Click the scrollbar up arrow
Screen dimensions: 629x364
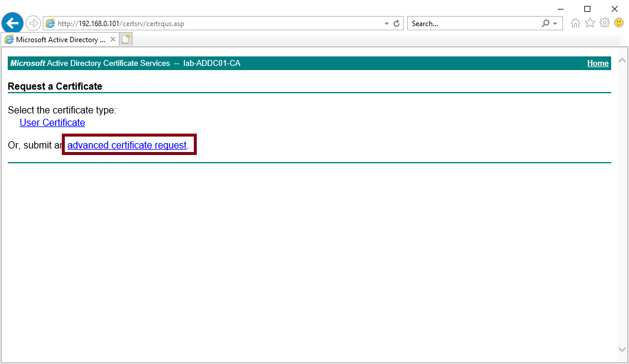(x=622, y=61)
